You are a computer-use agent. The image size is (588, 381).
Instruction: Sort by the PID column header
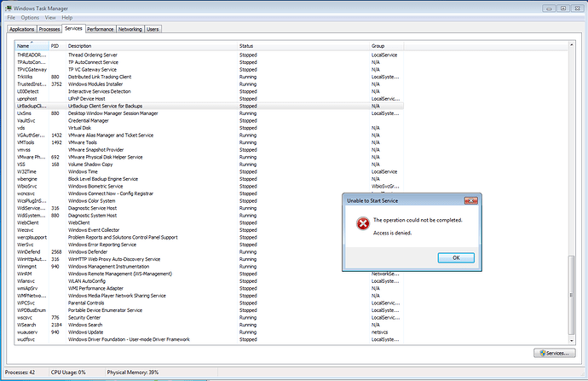[57, 46]
